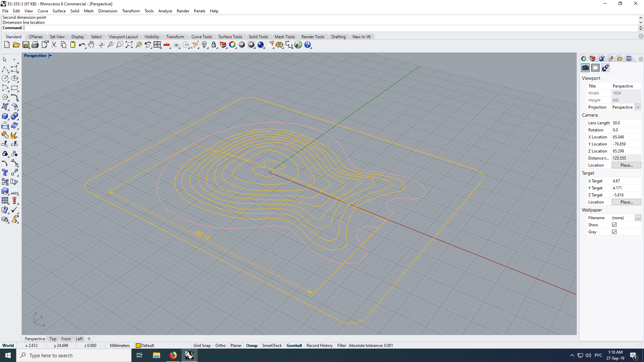Click the Lock objects padlock icon
644x362 pixels.
point(214,45)
